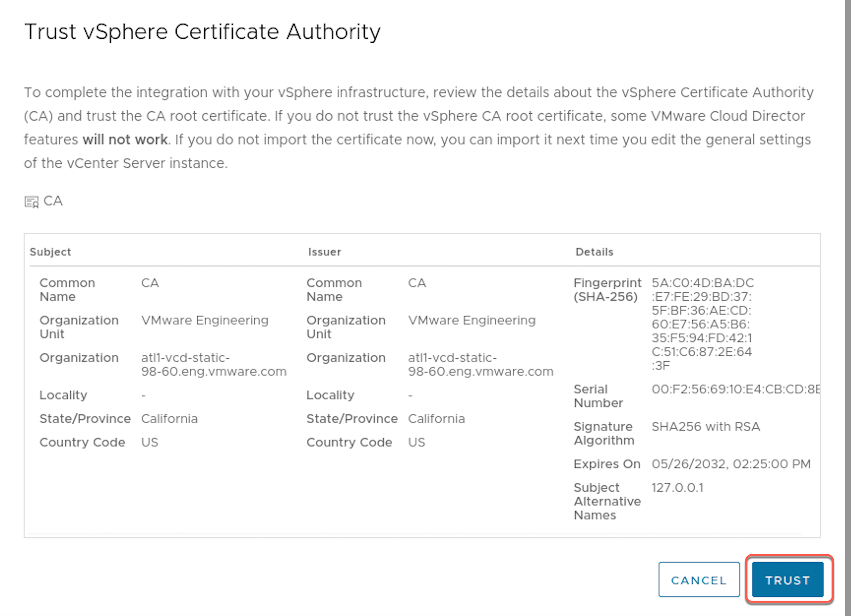Click the vertical scrollbar on right edge
This screenshot has height=616, width=851.
pyautogui.click(x=848, y=307)
